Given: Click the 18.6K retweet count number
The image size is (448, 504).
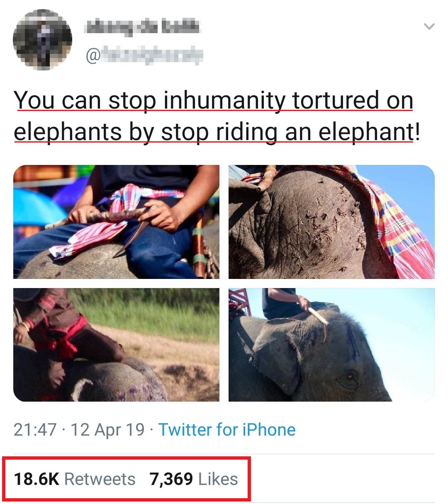Looking at the screenshot, I should 37,479.
